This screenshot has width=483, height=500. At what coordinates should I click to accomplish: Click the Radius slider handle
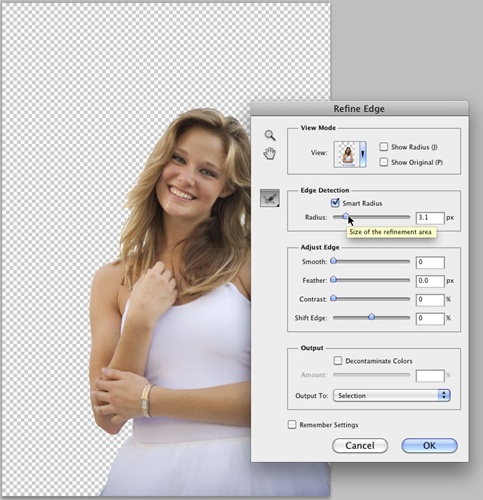click(346, 217)
